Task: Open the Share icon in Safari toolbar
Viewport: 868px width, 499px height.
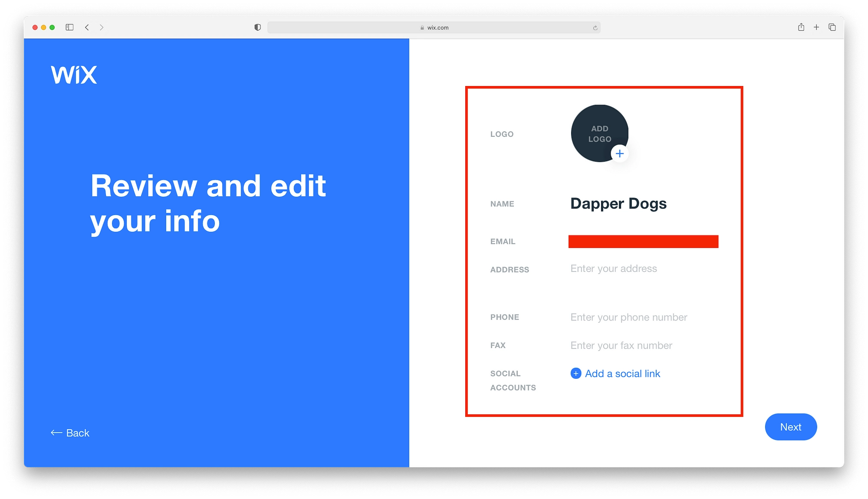Action: point(801,27)
